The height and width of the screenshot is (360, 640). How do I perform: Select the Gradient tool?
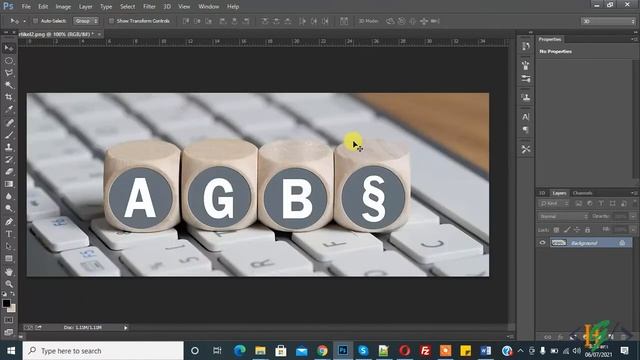click(9, 184)
